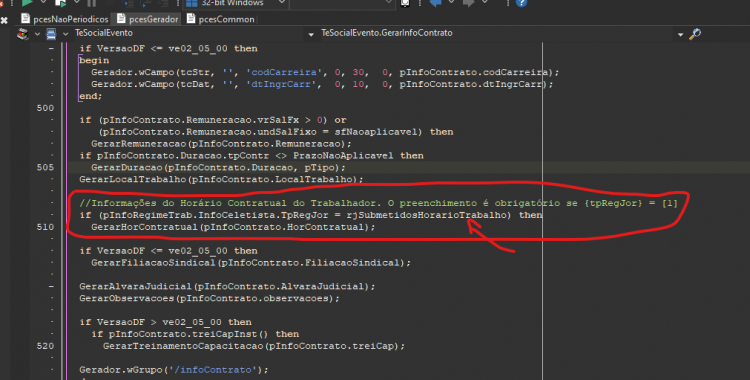Click line number 510 in the gutter
Screen dimensions: 750x380
point(45,227)
